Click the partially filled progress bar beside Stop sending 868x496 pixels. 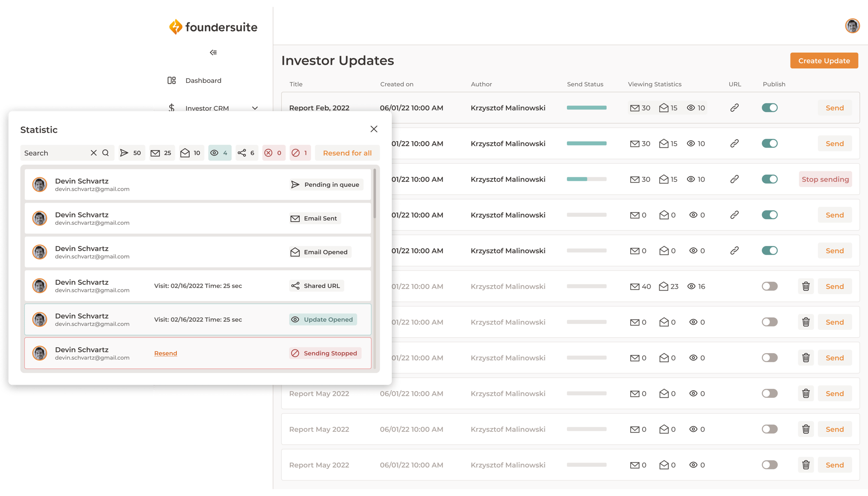[x=586, y=179]
